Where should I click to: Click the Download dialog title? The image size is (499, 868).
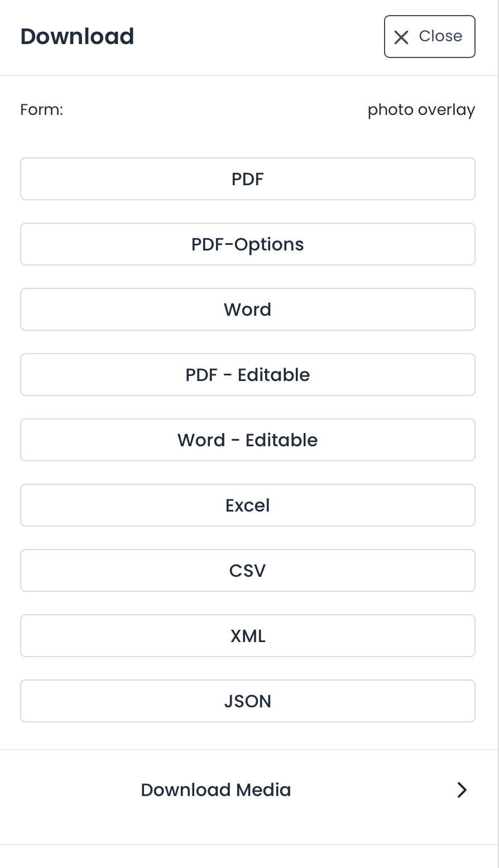click(x=77, y=36)
